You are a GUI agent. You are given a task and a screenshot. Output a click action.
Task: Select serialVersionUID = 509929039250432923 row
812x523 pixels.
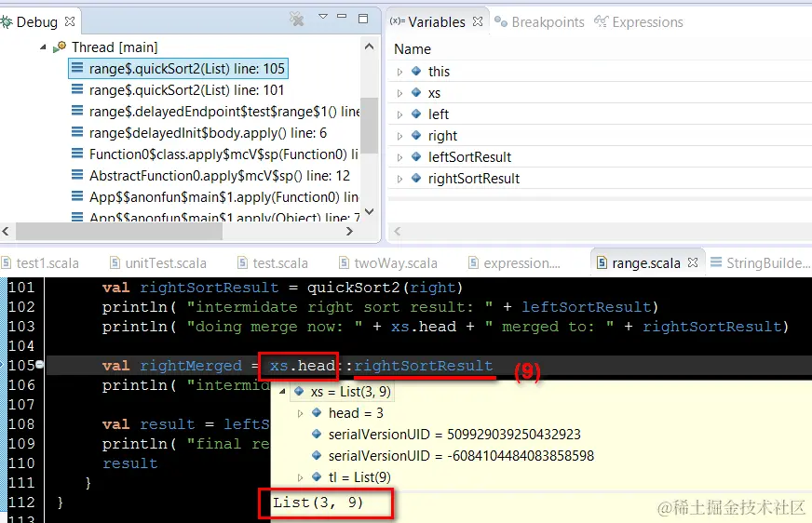(x=446, y=435)
